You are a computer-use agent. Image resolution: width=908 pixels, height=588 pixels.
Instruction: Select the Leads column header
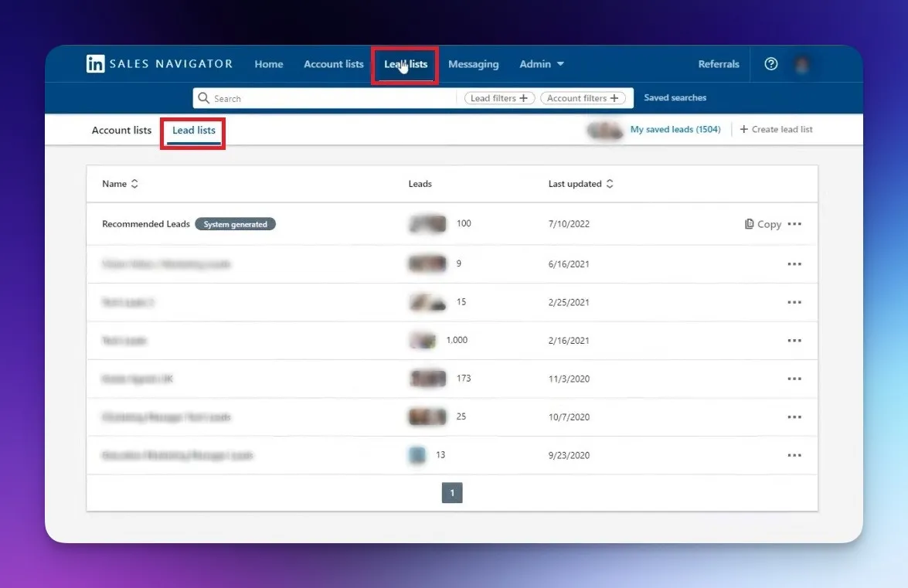tap(420, 183)
